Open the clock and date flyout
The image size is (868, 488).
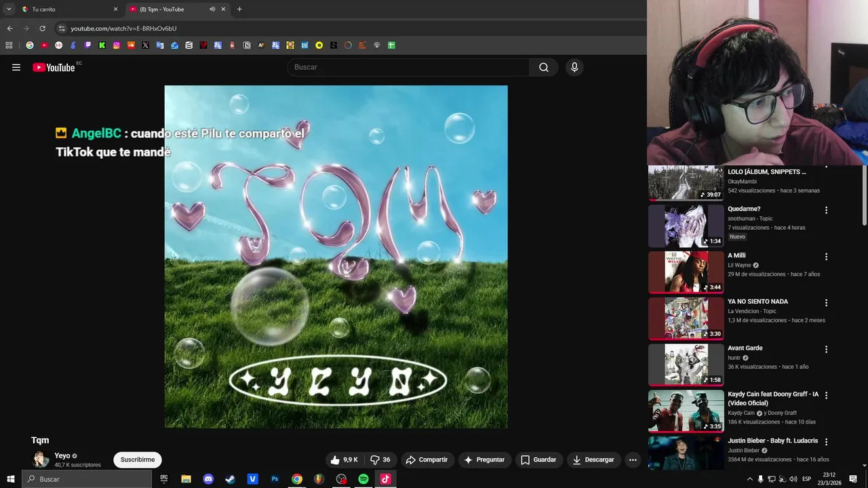829,479
